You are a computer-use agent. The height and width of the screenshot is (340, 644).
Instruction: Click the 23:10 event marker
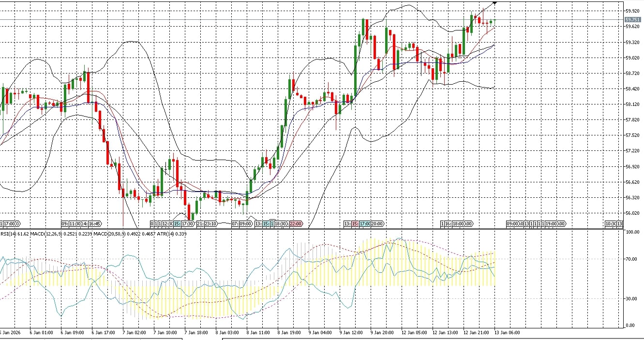coord(210,224)
